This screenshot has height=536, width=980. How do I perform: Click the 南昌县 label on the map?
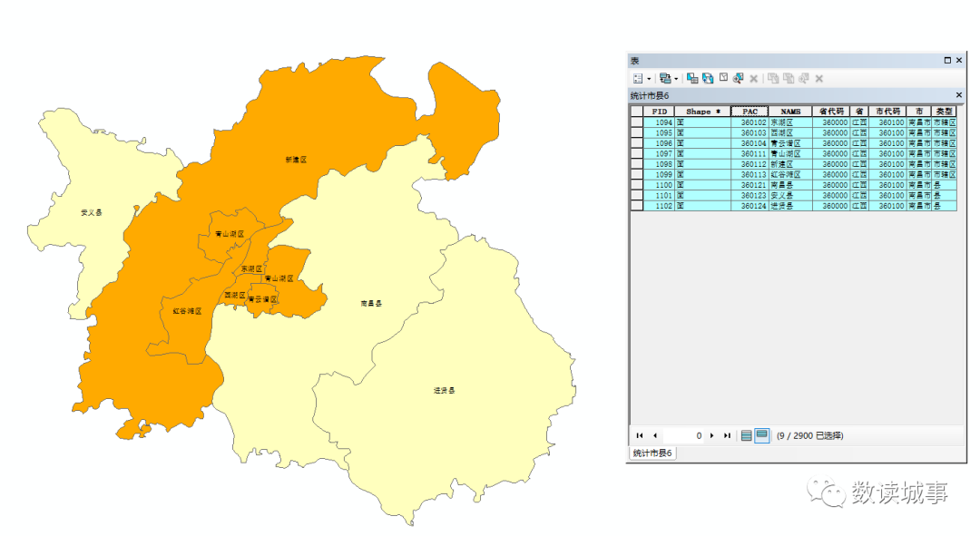[370, 304]
